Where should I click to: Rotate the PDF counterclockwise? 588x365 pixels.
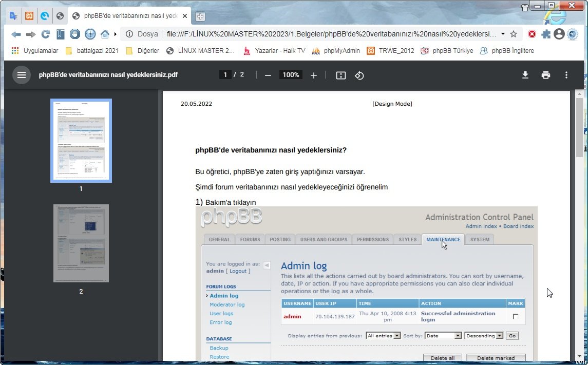pos(359,75)
